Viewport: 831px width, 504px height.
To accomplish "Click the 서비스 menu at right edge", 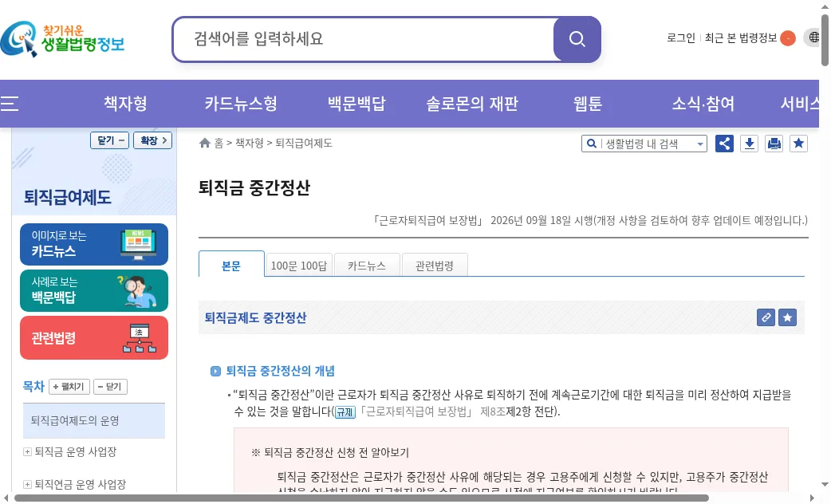I will click(799, 104).
